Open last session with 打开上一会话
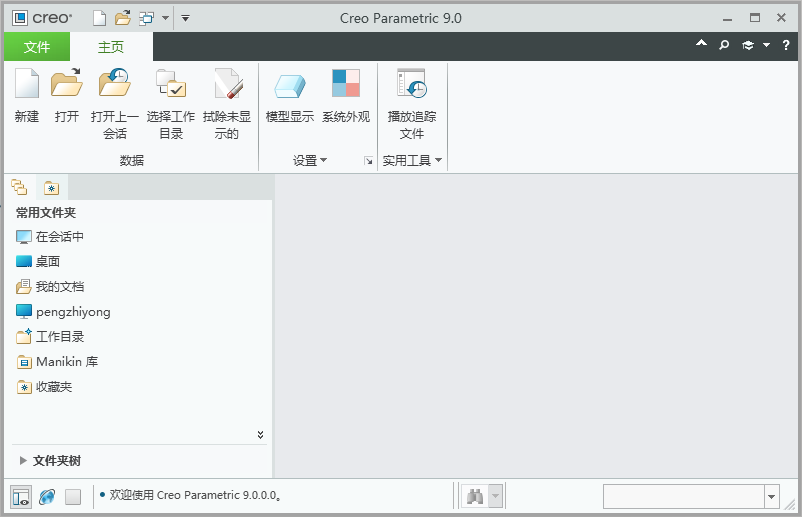 click(115, 104)
